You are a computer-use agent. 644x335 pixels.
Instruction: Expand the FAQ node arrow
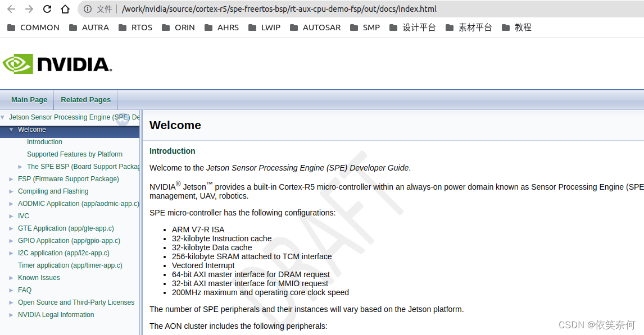(x=11, y=290)
